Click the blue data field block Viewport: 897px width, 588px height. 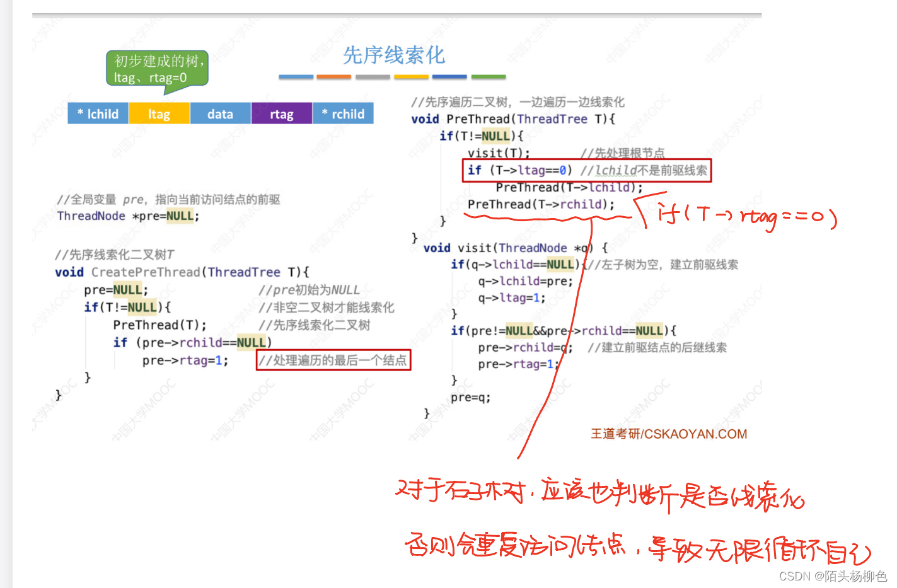point(219,113)
